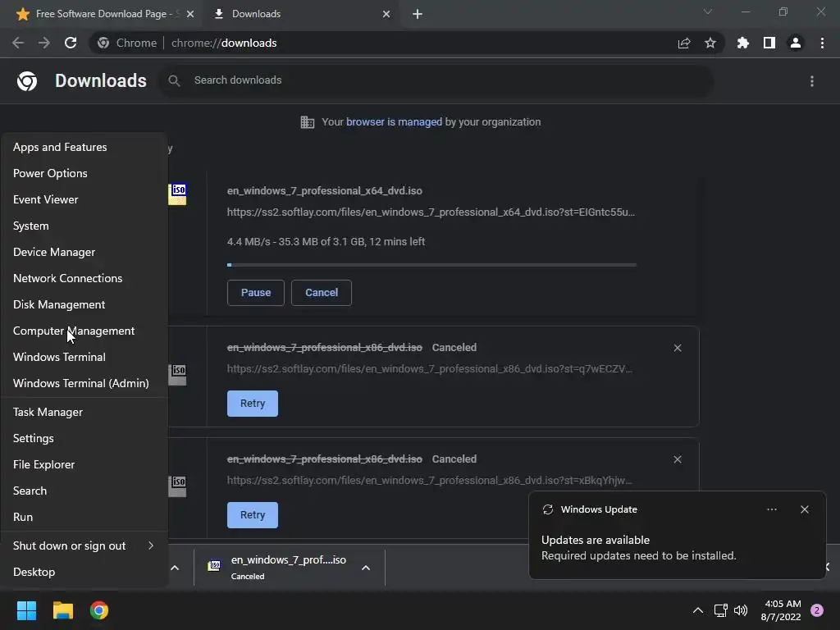Remove second canceled x86 download from list
840x630 pixels.
tap(677, 459)
